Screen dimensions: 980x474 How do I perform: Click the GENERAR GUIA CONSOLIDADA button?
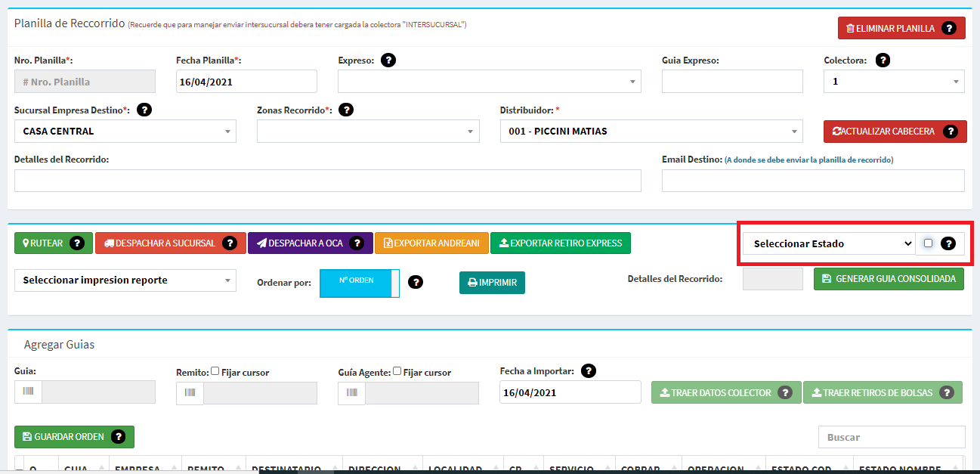tap(889, 279)
